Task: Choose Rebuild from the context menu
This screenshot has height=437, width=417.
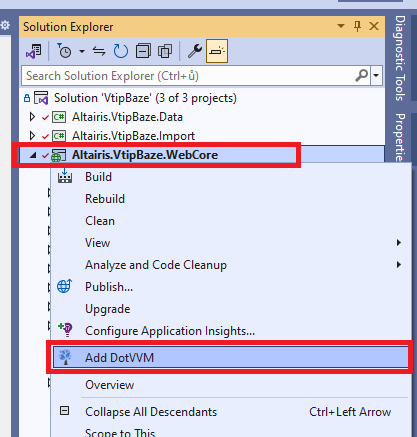Action: 232,199
